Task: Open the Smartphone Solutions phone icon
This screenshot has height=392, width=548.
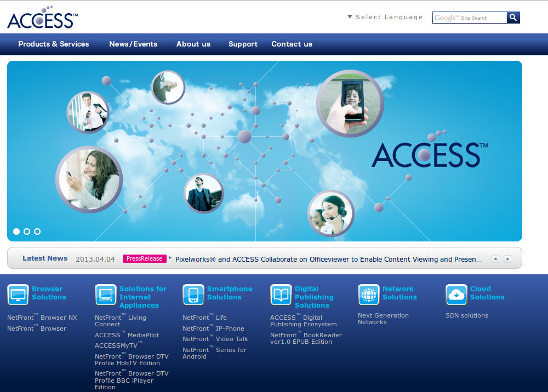Action: pyautogui.click(x=193, y=295)
